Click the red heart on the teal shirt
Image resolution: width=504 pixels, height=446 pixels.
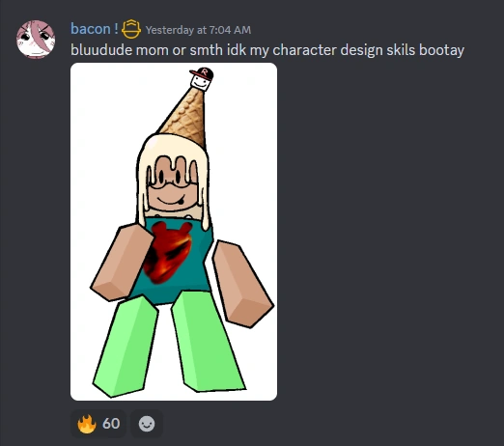coord(168,253)
